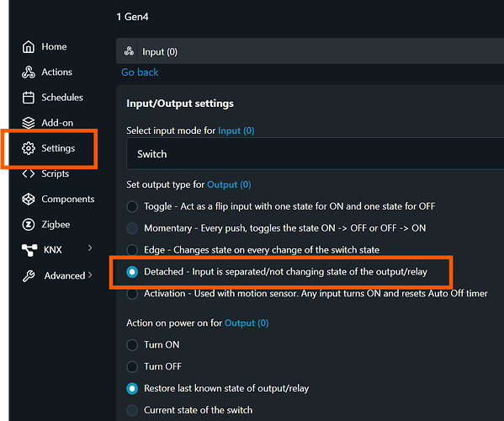Choose Edge output type option
The width and height of the screenshot is (504, 421).
coord(132,250)
